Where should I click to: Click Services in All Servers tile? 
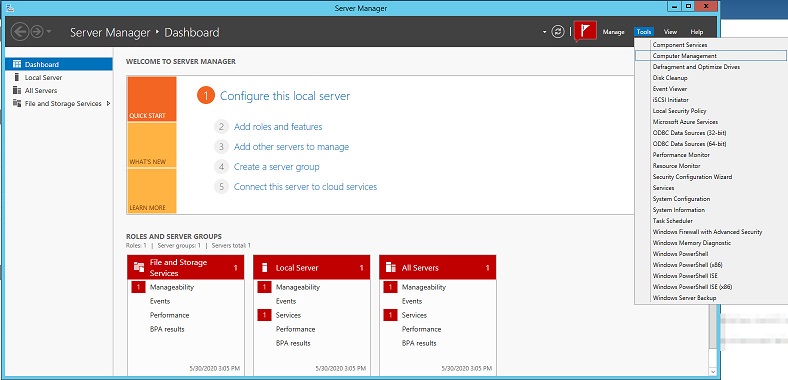click(415, 315)
